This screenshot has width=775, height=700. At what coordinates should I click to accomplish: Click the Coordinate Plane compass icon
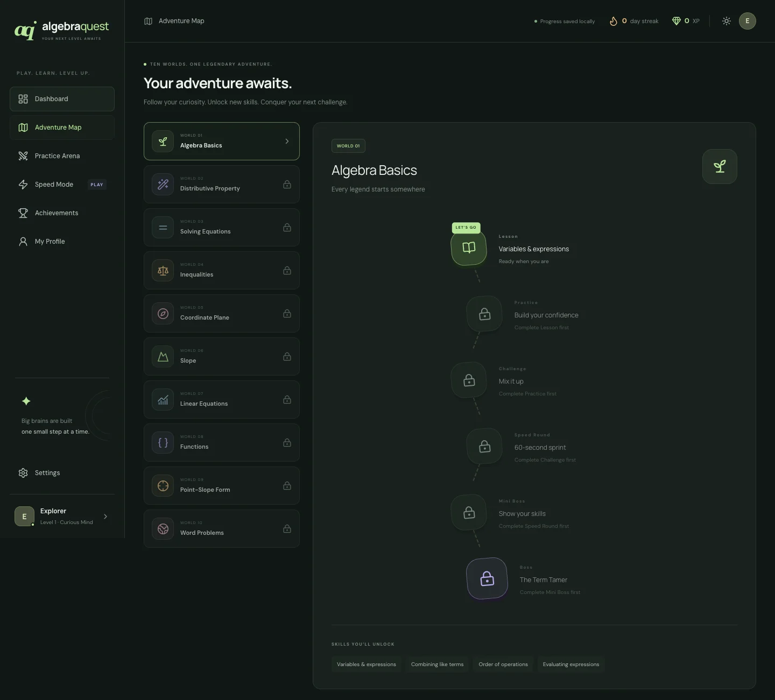[163, 314]
